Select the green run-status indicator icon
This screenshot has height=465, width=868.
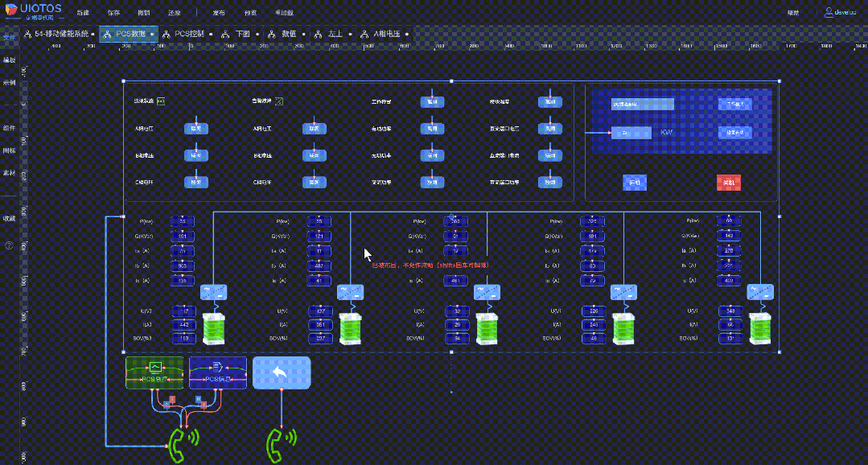tap(161, 101)
